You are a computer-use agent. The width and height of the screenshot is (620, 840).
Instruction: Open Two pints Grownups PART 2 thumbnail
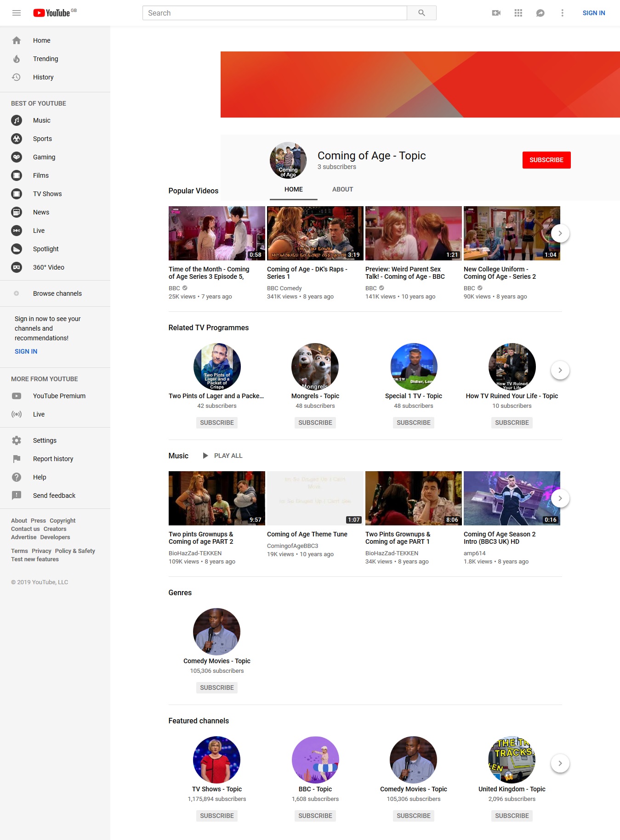click(217, 498)
